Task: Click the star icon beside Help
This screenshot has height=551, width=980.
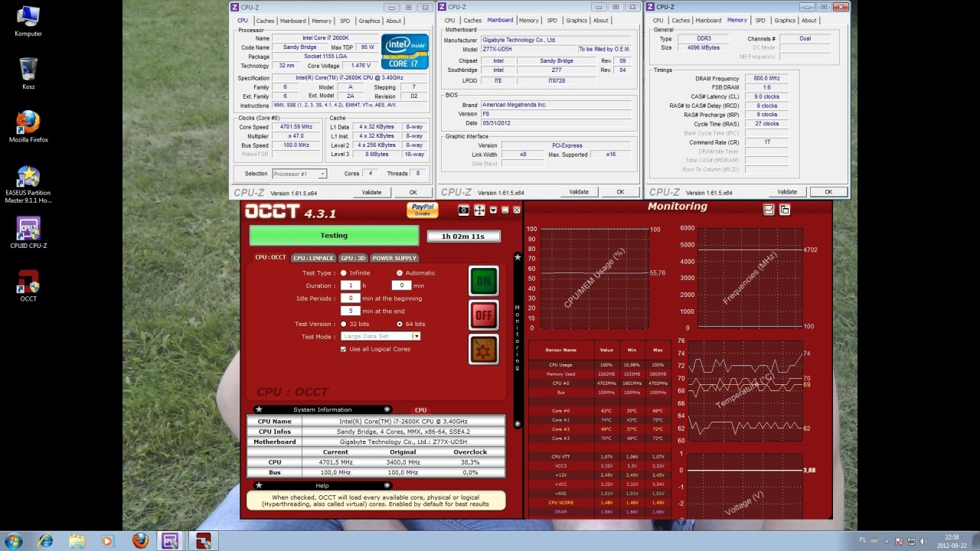Action: click(x=259, y=485)
